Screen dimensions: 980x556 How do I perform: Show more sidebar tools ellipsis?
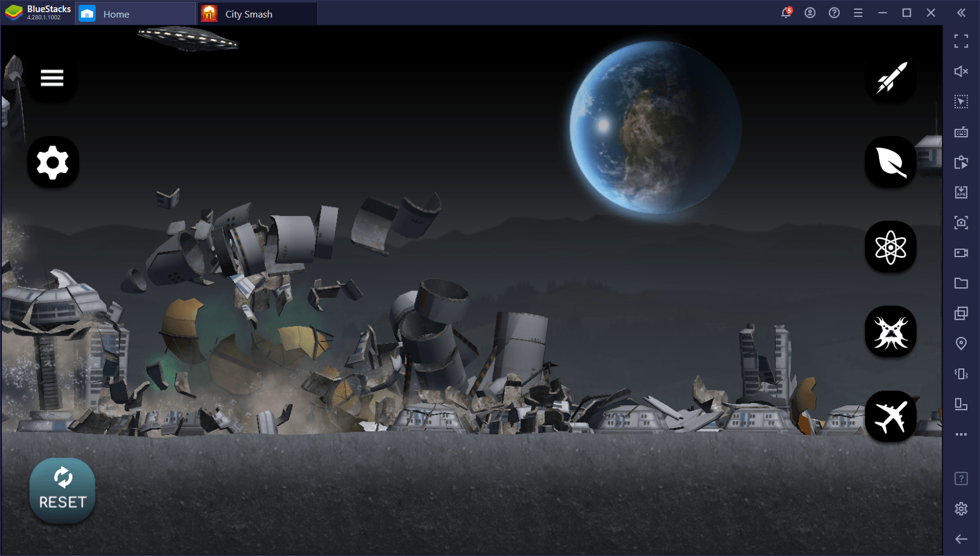click(961, 434)
